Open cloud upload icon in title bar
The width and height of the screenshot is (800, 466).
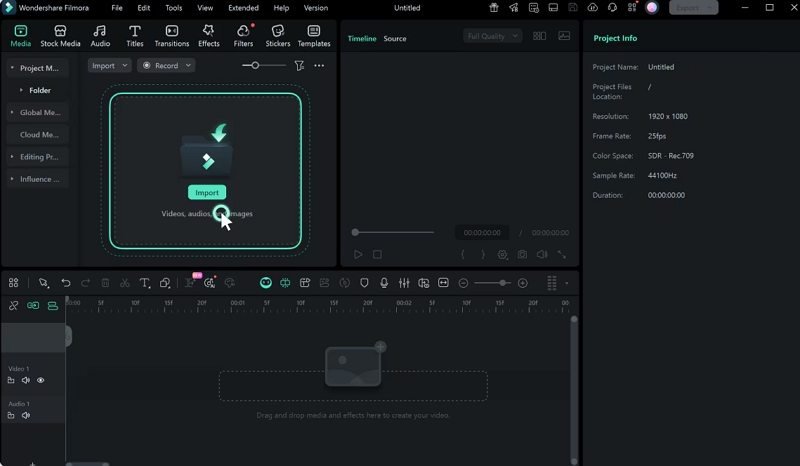(x=592, y=8)
